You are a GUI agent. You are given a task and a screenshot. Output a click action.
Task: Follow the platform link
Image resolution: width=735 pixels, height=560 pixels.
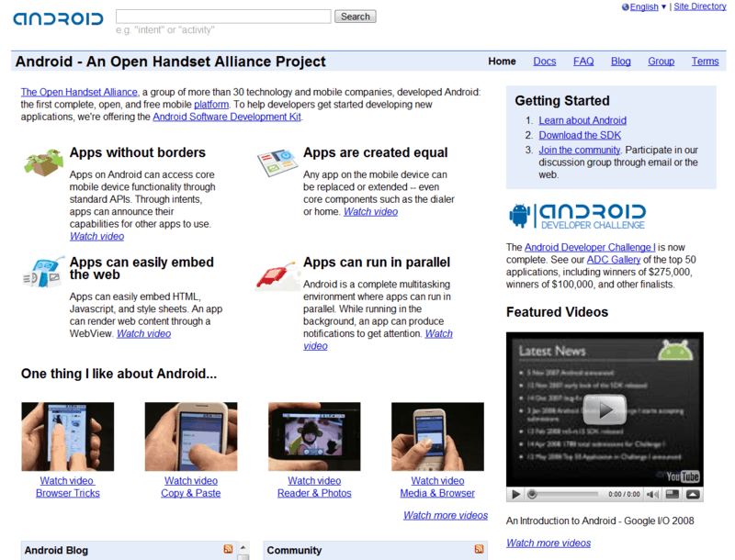(211, 105)
